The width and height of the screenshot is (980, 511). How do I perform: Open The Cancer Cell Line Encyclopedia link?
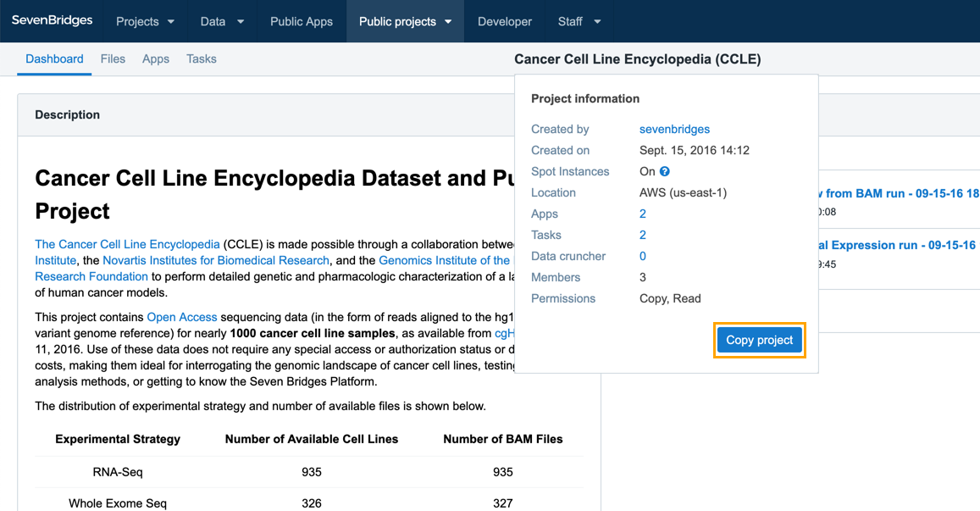pyautogui.click(x=127, y=243)
